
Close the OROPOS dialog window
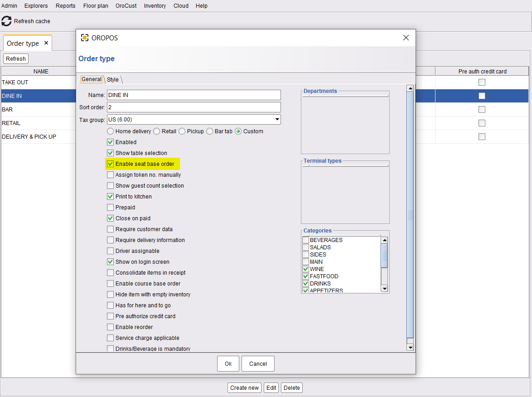[x=406, y=38]
